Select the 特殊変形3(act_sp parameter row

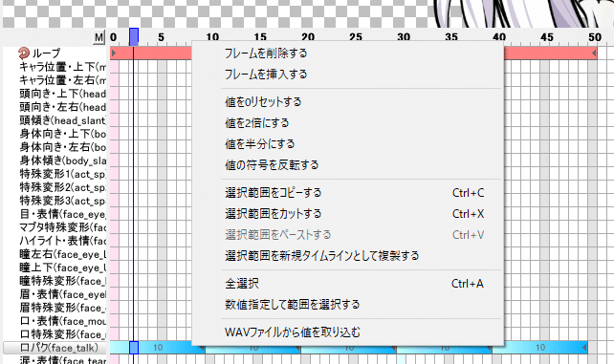click(63, 201)
